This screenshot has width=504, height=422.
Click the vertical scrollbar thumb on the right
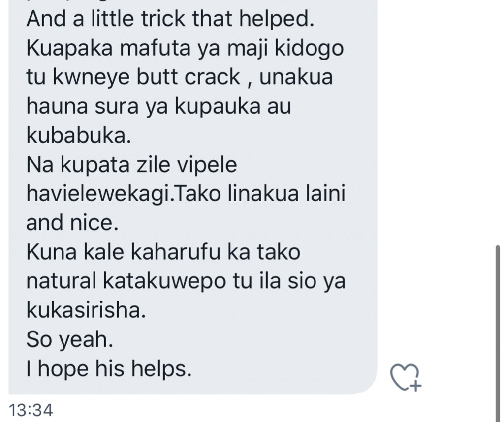(x=498, y=333)
